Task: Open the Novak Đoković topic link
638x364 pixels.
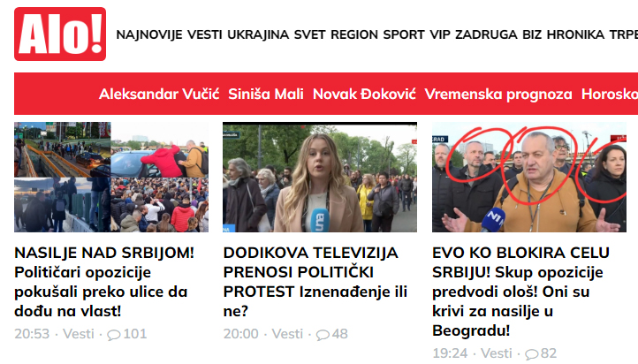Action: coord(364,94)
